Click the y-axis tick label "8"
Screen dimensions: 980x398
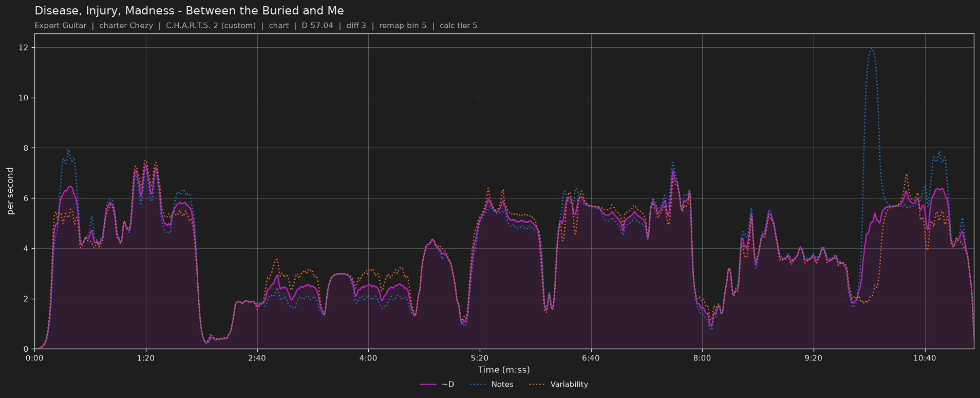point(26,148)
